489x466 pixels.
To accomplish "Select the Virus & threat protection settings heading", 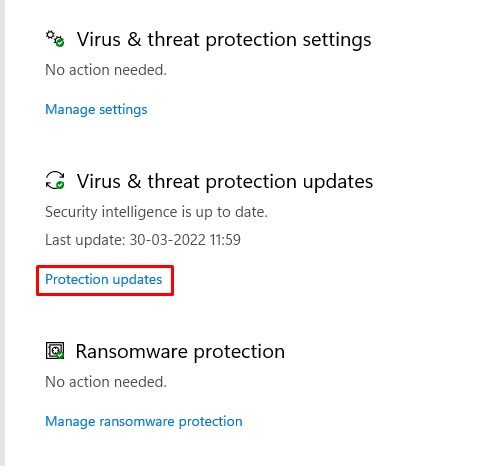I will pyautogui.click(x=224, y=40).
